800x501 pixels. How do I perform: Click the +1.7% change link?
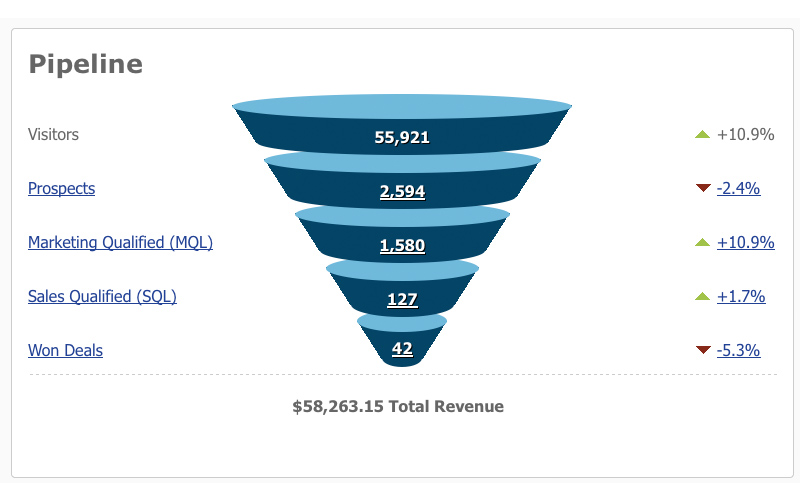click(741, 296)
